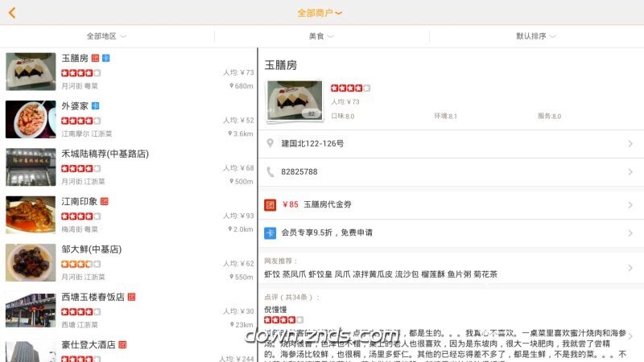
Task: Expand the 代金券 row chevron
Action: pyautogui.click(x=630, y=204)
